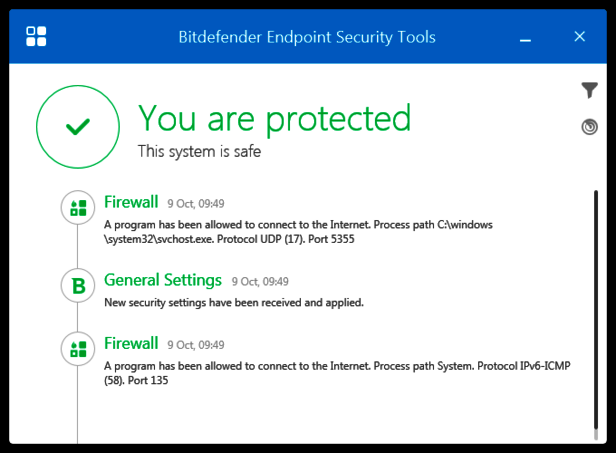Click the svchost.exe process path description
The height and width of the screenshot is (453, 616).
point(298,232)
